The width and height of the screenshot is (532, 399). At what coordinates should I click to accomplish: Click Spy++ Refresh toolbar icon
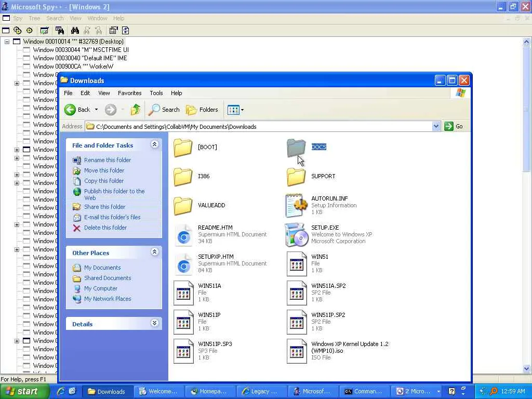(x=125, y=31)
